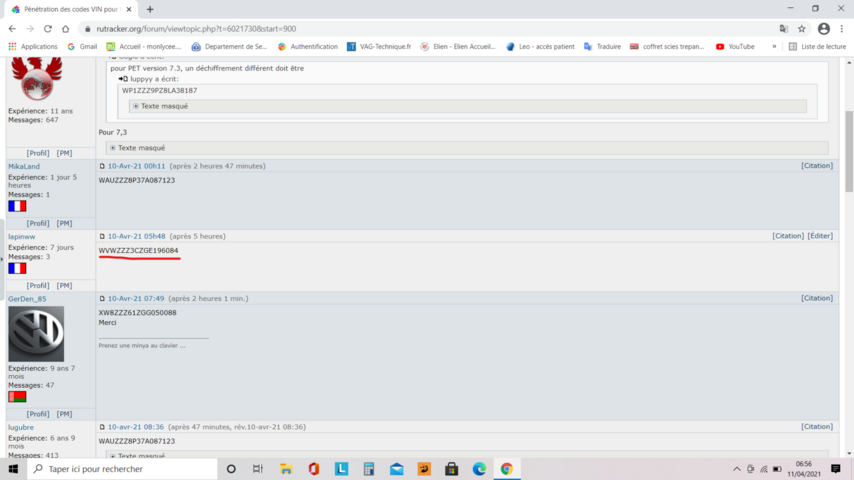Open Task View on the taskbar
The image size is (854, 480).
[258, 469]
